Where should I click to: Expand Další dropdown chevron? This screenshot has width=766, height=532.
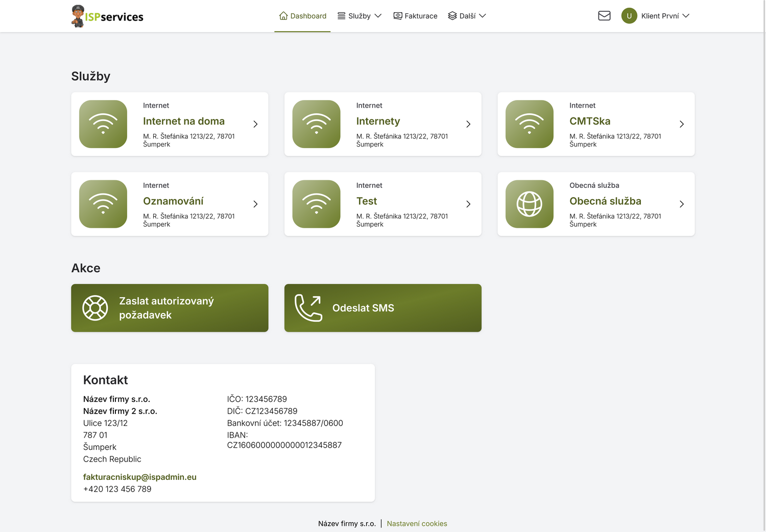(x=483, y=16)
